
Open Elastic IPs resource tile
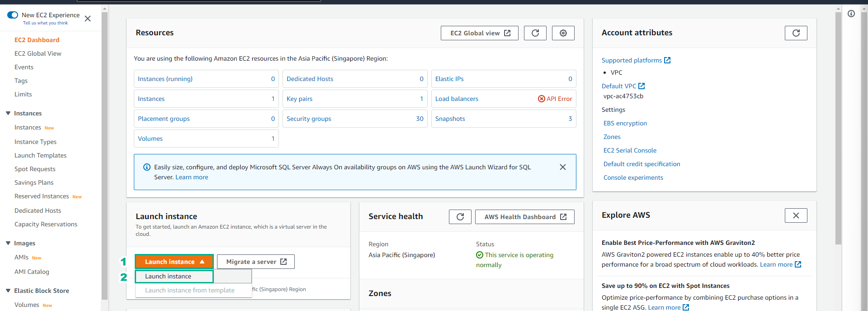pyautogui.click(x=504, y=79)
